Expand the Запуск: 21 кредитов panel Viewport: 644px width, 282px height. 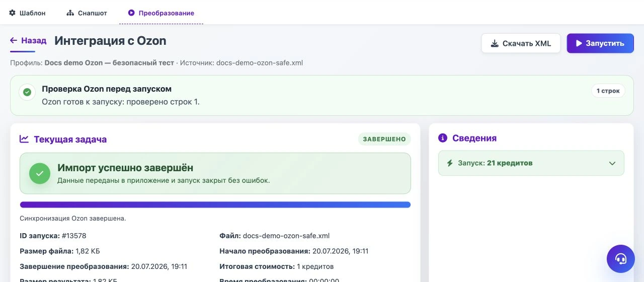click(x=531, y=163)
